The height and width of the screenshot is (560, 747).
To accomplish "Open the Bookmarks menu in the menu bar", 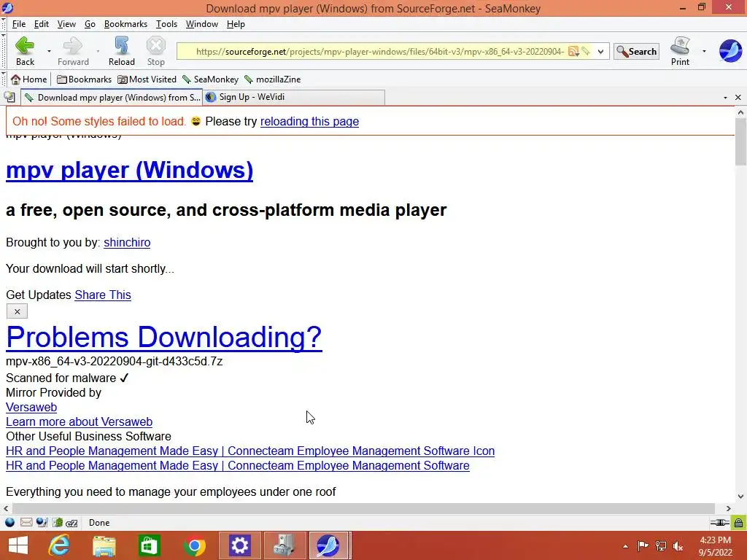I will [x=125, y=24].
